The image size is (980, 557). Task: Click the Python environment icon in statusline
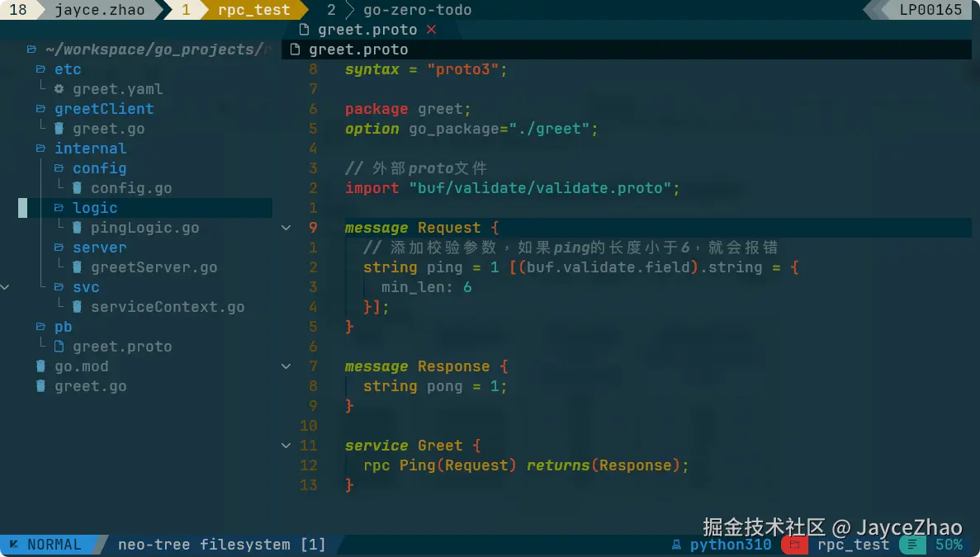click(x=676, y=545)
